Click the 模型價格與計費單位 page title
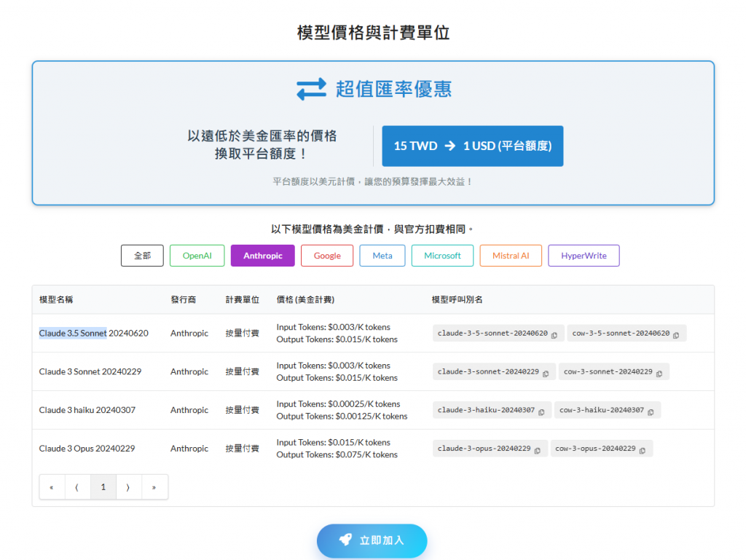This screenshot has height=560, width=746. tap(374, 33)
